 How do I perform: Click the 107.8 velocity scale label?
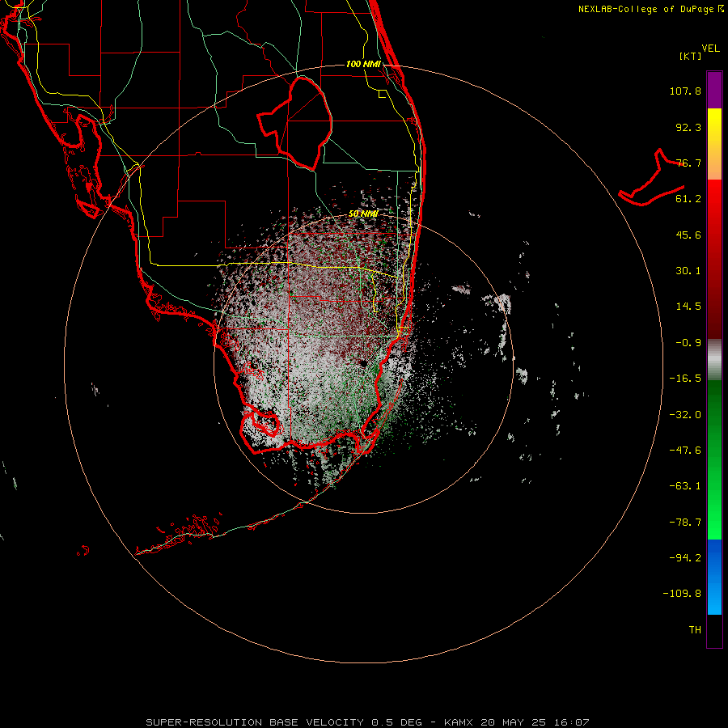pyautogui.click(x=685, y=91)
